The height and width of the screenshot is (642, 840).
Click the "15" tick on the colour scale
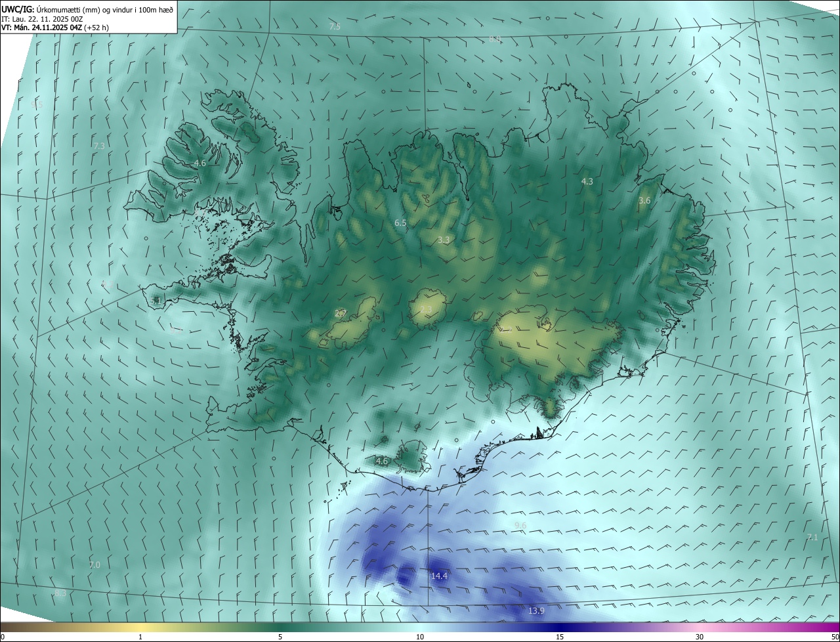(x=560, y=637)
